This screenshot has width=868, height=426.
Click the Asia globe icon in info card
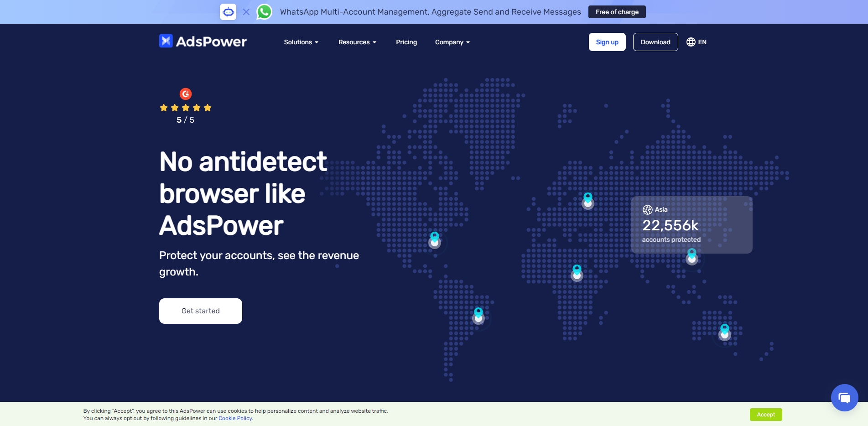pyautogui.click(x=648, y=210)
